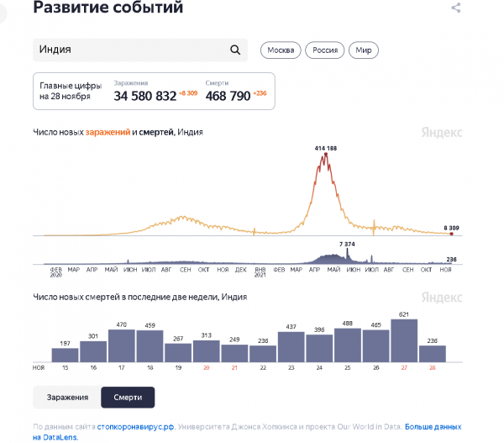Click the share icon
The width and height of the screenshot is (504, 443).
pos(456,8)
